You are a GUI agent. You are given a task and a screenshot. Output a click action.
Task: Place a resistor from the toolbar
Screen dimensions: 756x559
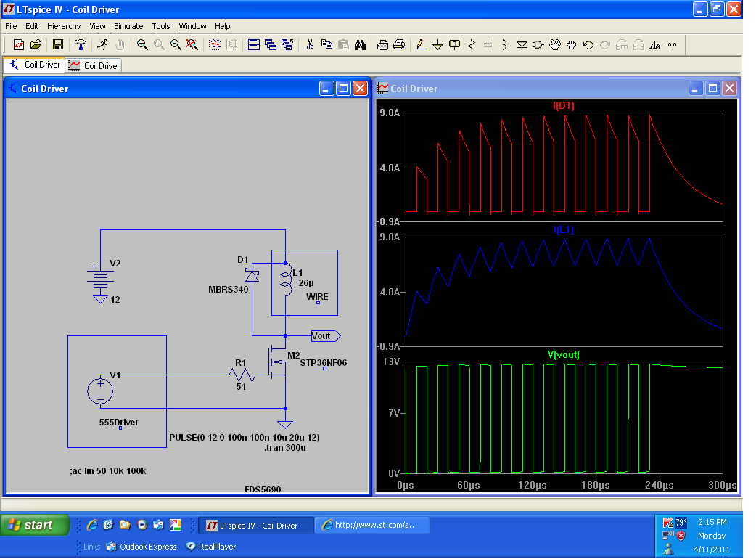coord(472,45)
